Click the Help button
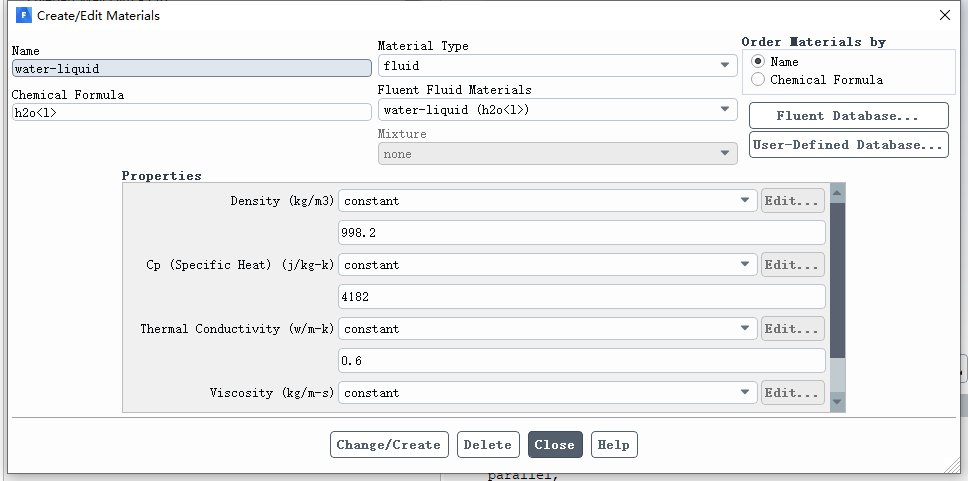 614,445
